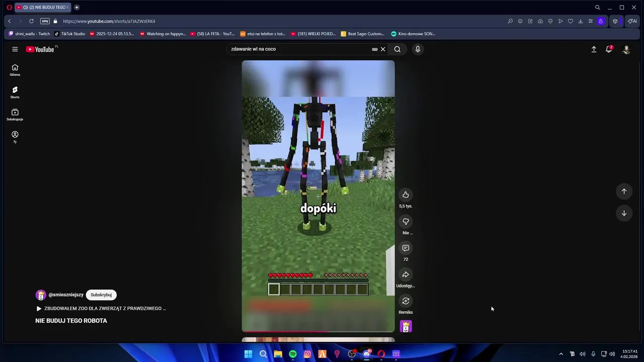644x362 pixels.
Task: Open the YouTube account avatar menu
Action: pos(626,49)
